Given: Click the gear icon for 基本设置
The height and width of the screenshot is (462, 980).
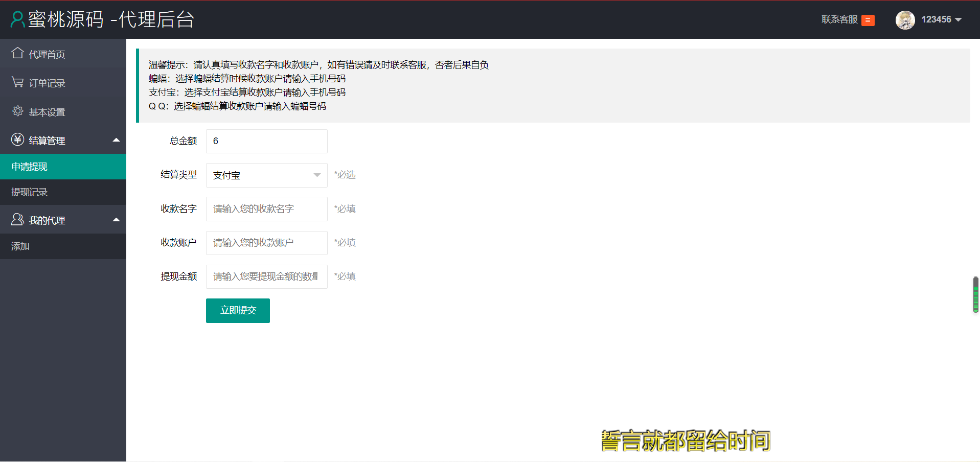Looking at the screenshot, I should click(18, 111).
